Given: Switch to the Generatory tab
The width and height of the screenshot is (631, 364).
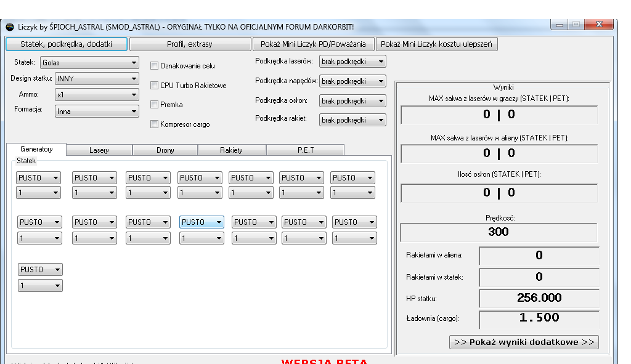Looking at the screenshot, I should (36, 149).
